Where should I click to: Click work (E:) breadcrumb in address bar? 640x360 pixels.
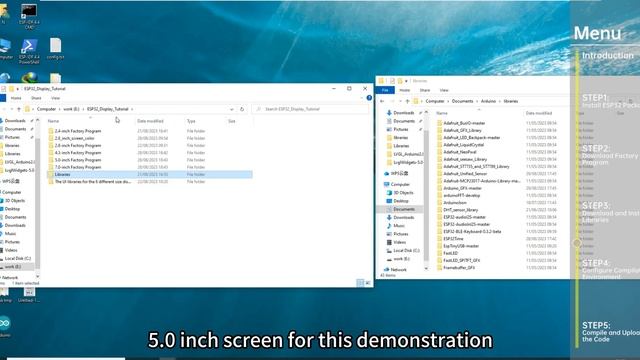coord(71,109)
